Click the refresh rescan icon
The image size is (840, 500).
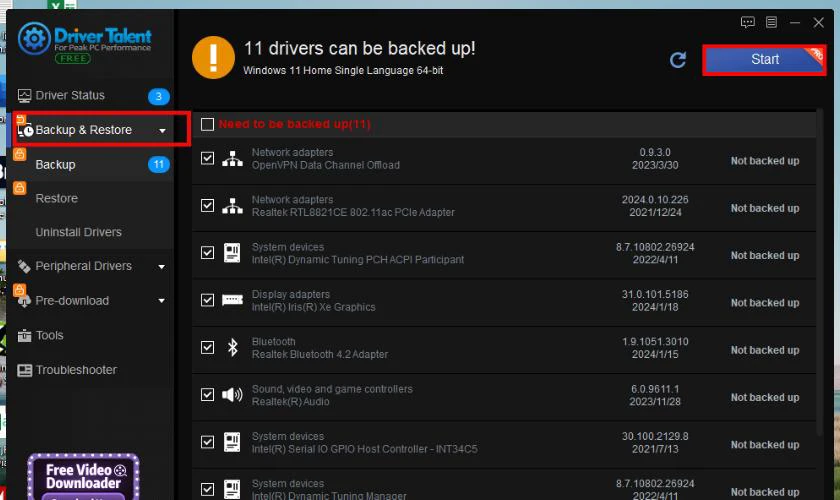(678, 59)
